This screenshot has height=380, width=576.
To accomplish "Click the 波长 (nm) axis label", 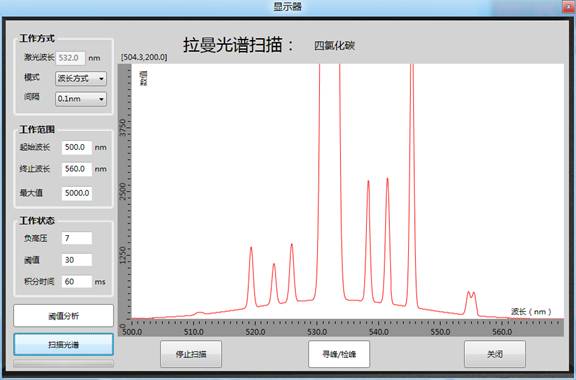I will 531,312.
